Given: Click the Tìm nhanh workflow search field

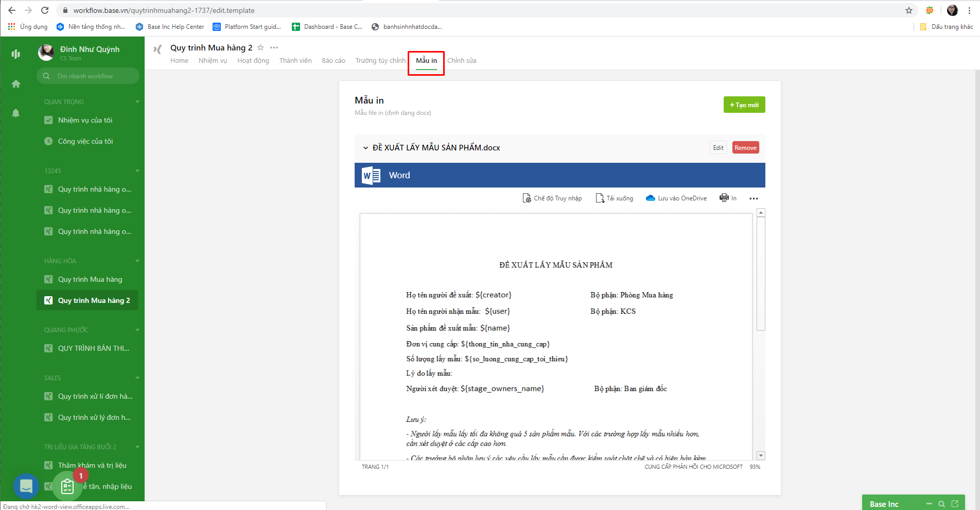Looking at the screenshot, I should click(87, 76).
